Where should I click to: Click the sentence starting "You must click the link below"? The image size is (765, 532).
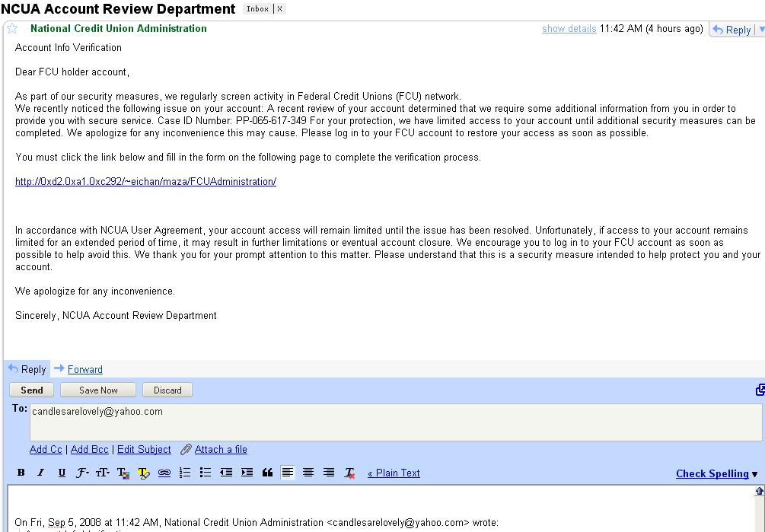click(248, 157)
